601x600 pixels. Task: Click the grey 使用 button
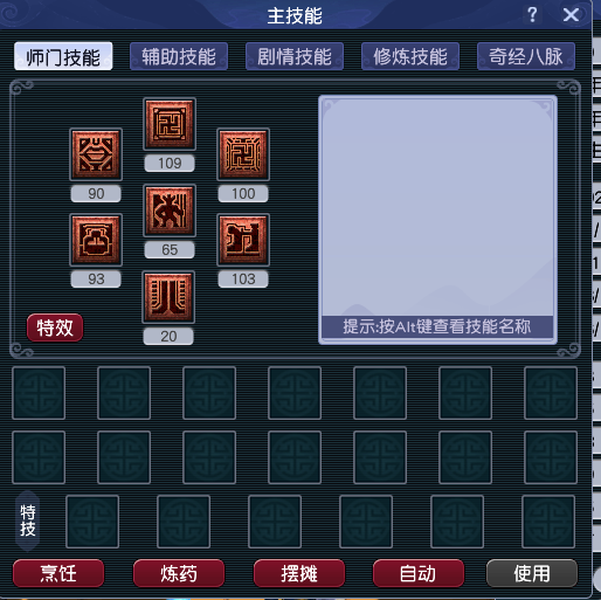point(532,574)
